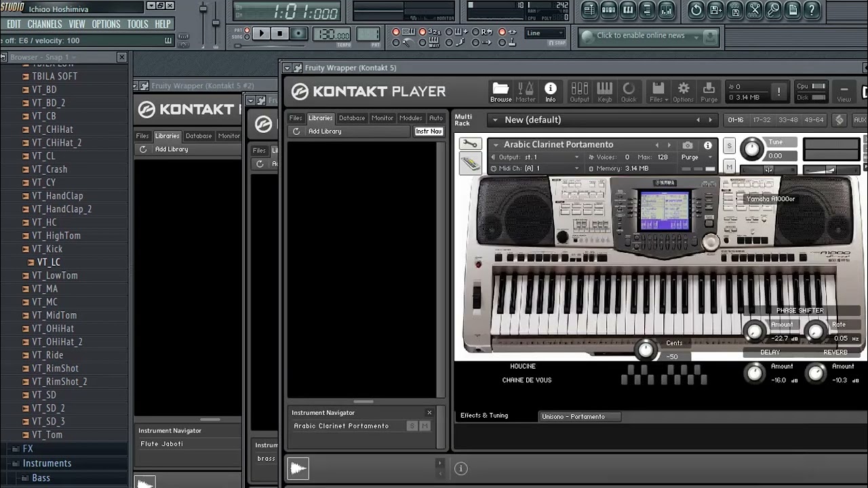This screenshot has height=488, width=868.
Task: Click the FL Studio Stop button
Action: (x=279, y=33)
